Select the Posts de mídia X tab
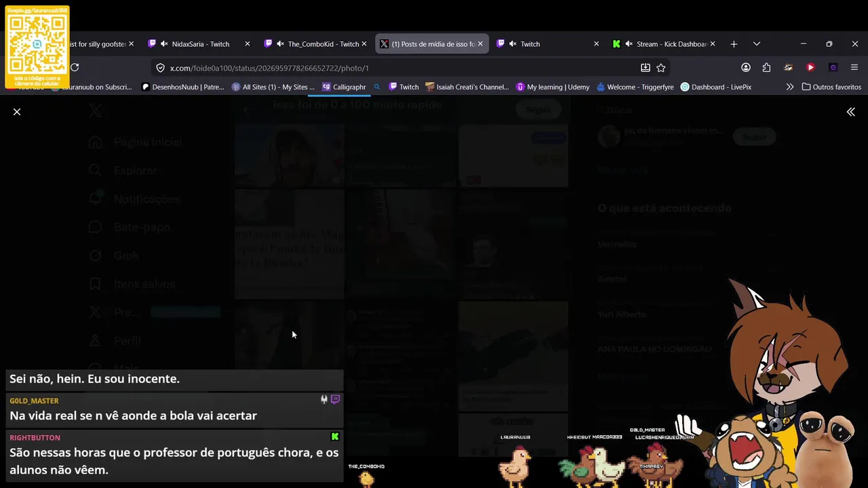The image size is (868, 488). (x=433, y=44)
